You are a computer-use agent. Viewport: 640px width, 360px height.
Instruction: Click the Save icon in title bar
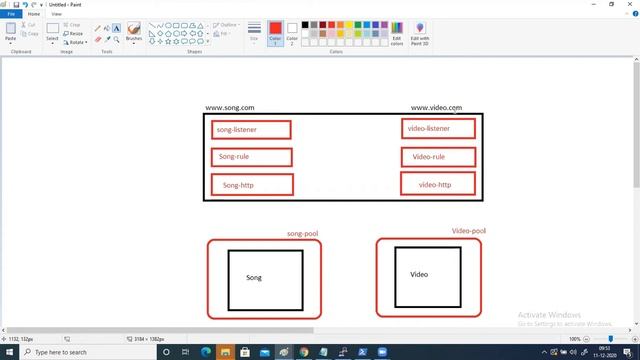click(x=16, y=4)
